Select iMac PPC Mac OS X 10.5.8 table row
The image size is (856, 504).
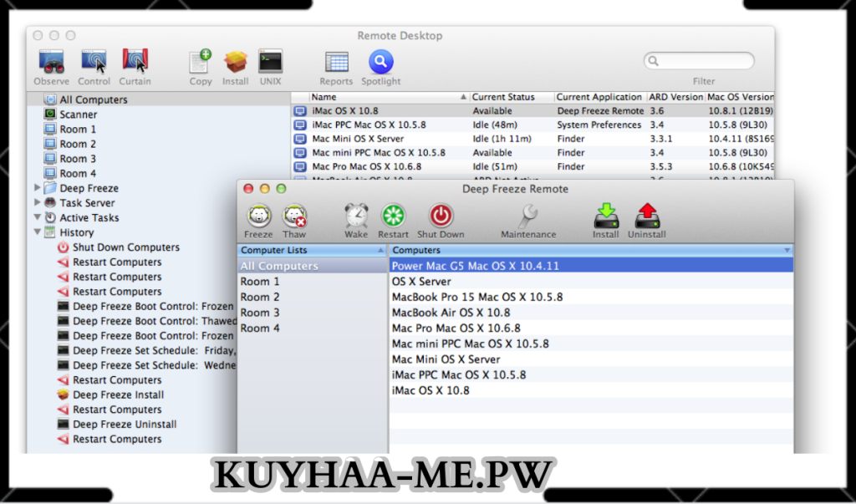[x=532, y=125]
